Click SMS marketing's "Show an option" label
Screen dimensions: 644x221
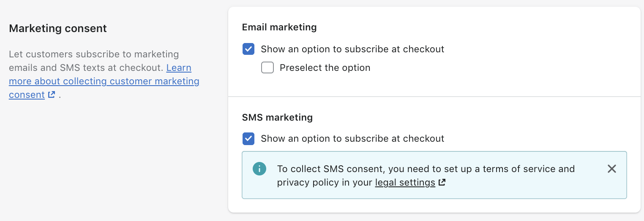tap(352, 138)
